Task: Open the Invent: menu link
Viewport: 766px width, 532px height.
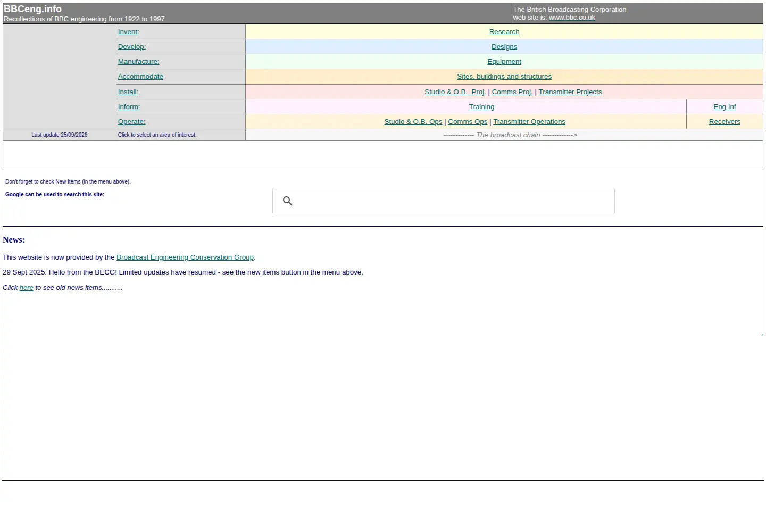Action: (129, 32)
